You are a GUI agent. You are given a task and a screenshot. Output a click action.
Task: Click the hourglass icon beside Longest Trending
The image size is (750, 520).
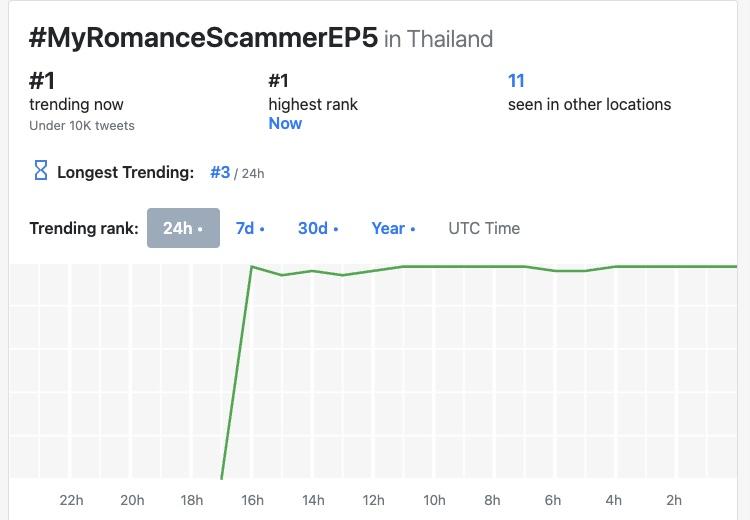click(41, 171)
